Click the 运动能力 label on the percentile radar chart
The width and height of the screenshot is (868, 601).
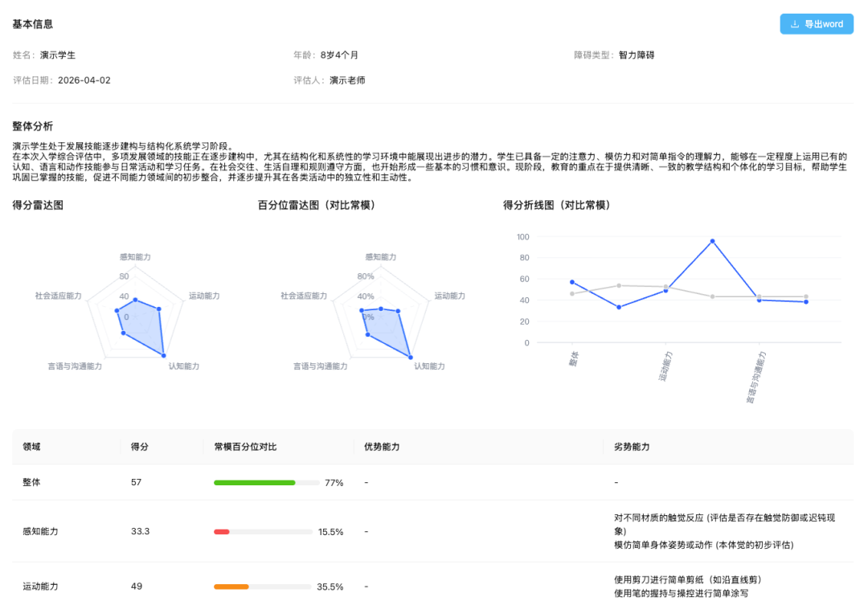(449, 296)
